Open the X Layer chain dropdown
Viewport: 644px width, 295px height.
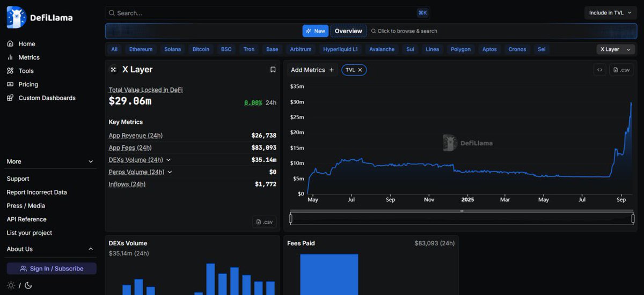616,49
